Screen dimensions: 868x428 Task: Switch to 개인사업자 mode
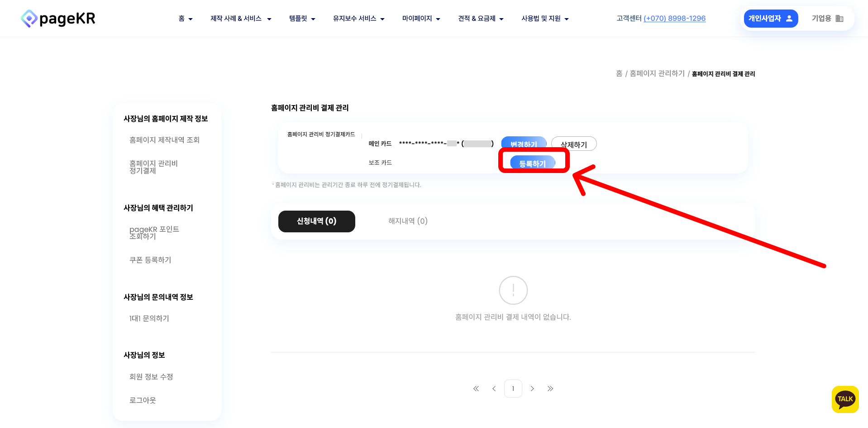click(x=771, y=19)
